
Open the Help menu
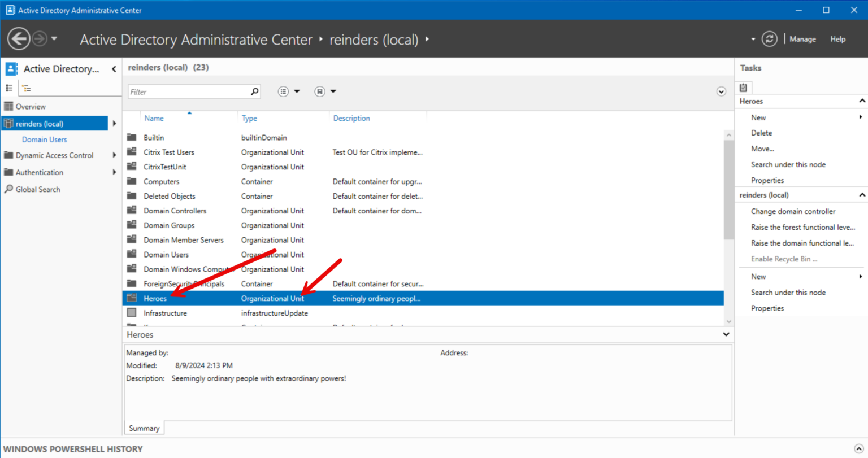(838, 39)
